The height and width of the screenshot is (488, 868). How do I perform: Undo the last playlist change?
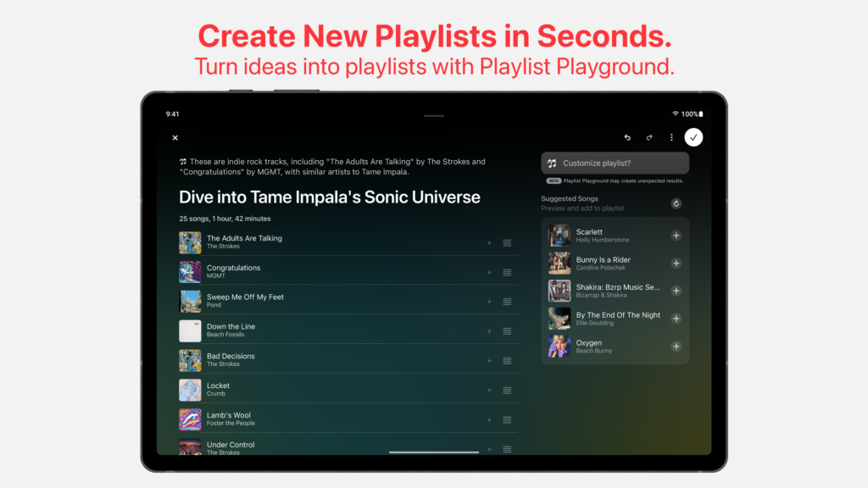click(627, 137)
